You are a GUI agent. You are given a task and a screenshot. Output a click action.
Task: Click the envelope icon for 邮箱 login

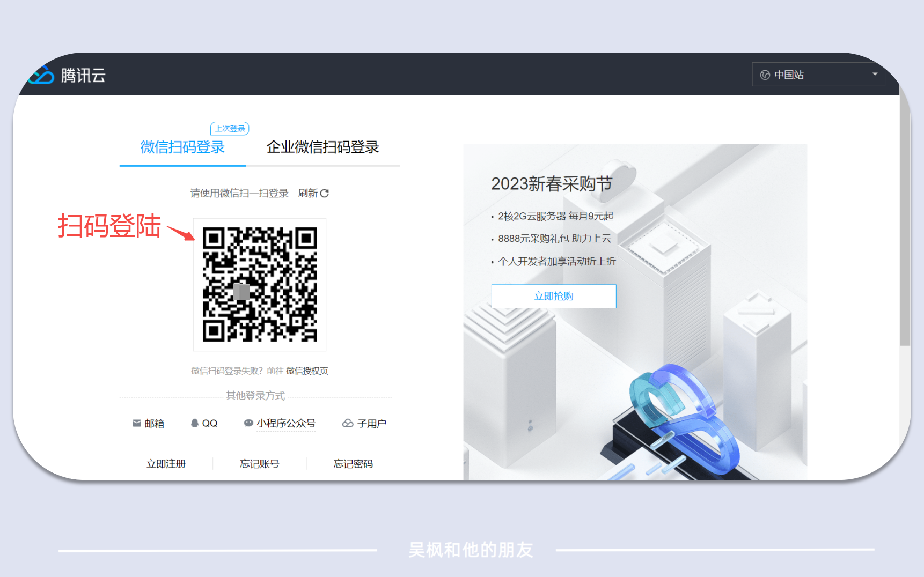[137, 423]
